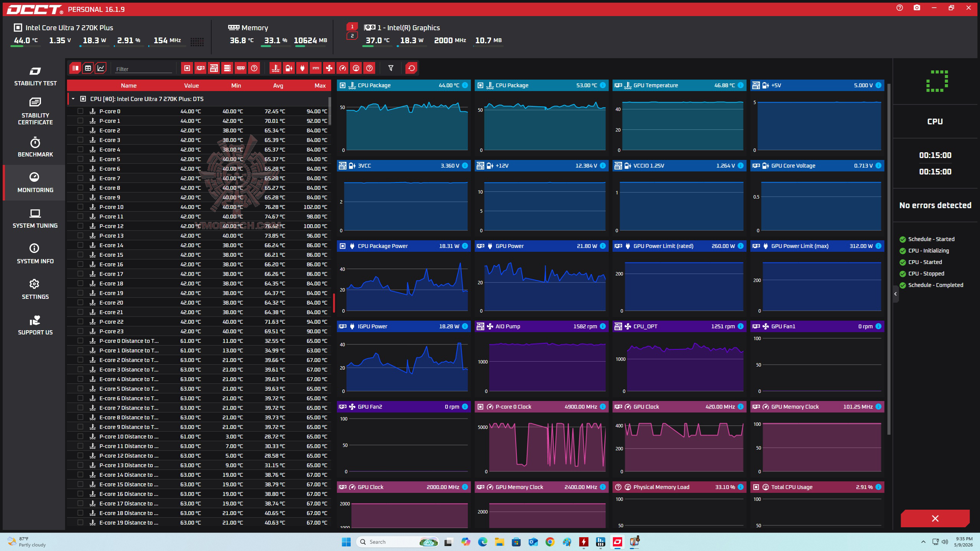Open the System Tuning section
Image resolution: width=980 pixels, height=551 pixels.
click(x=35, y=218)
